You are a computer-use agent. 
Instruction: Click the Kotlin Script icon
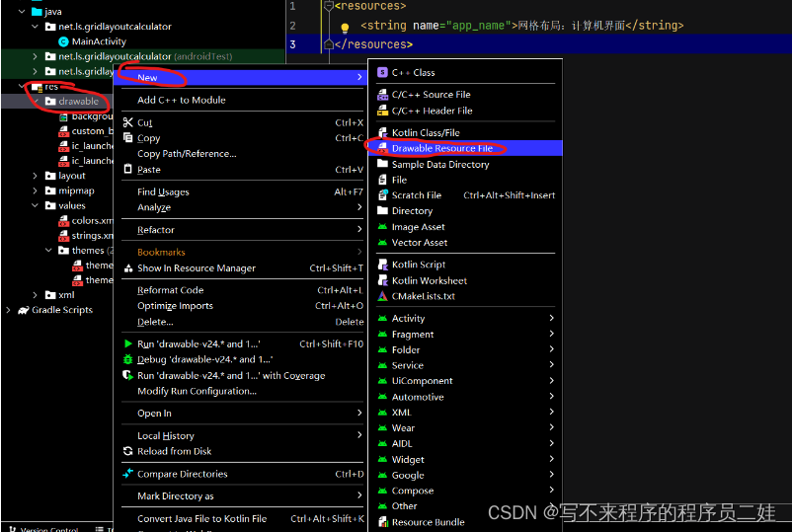coord(382,265)
